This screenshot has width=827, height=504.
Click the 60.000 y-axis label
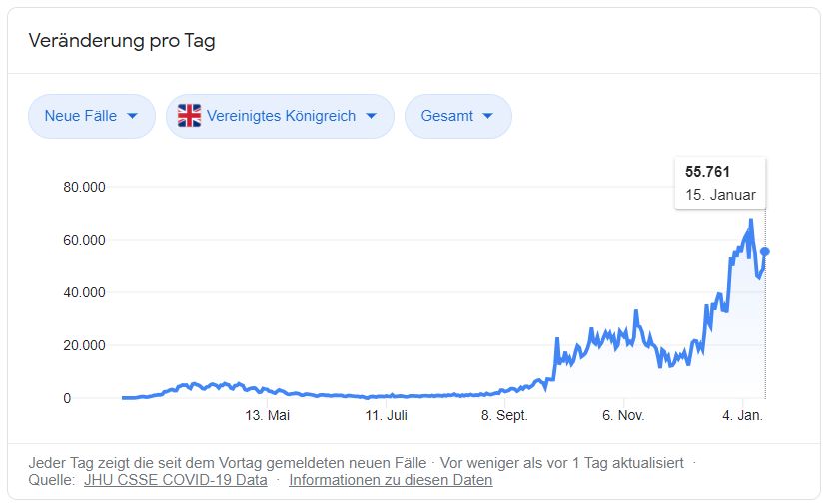coord(84,240)
